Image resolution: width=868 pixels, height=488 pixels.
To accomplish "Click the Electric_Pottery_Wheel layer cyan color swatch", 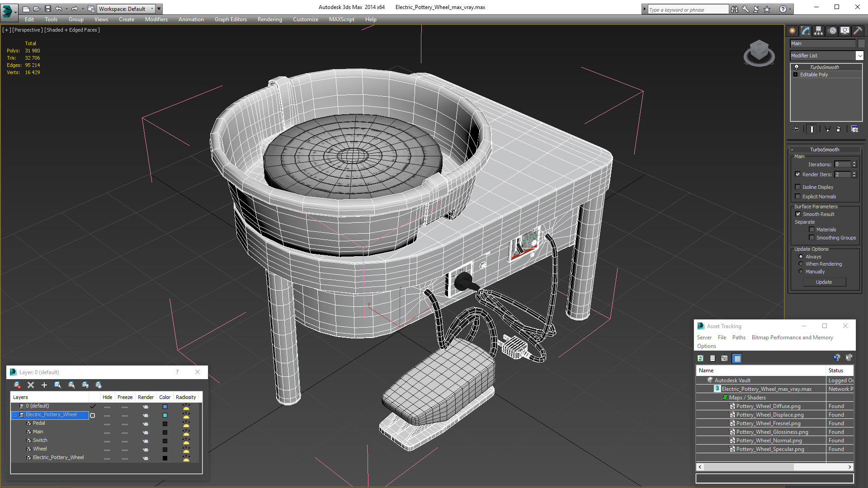I will point(165,415).
